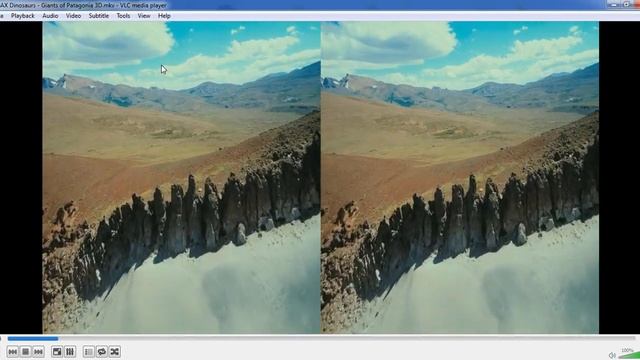Open the Subtitle menu

[99, 16]
